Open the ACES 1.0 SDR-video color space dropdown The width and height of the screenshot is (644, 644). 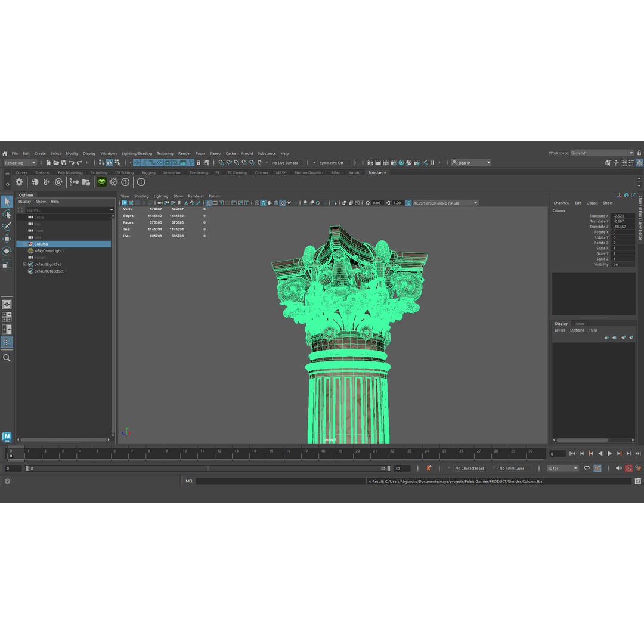444,203
